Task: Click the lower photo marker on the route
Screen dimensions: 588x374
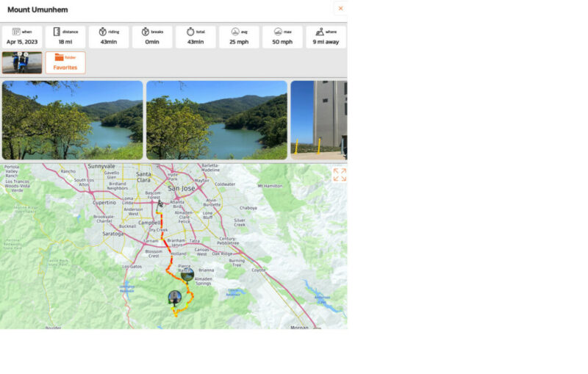Action: click(174, 297)
